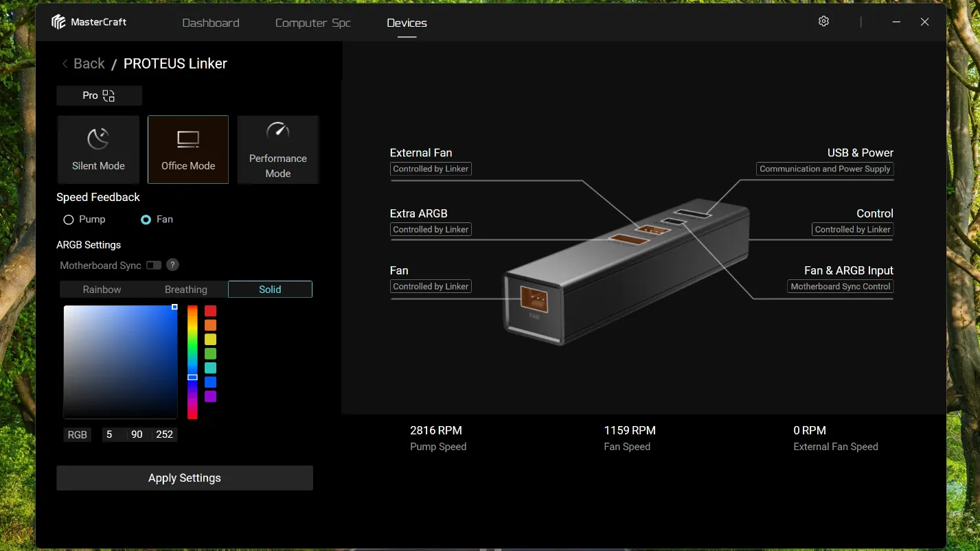980x551 pixels.
Task: Switch to the Dashboard tab
Action: coord(211,23)
